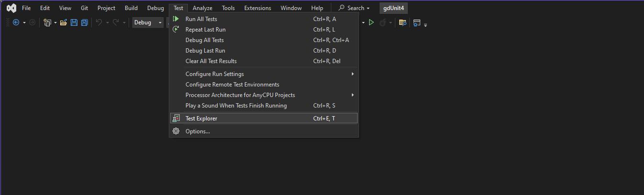Click the Navigate Backward arrow icon
The height and width of the screenshot is (195, 644).
pyautogui.click(x=16, y=22)
